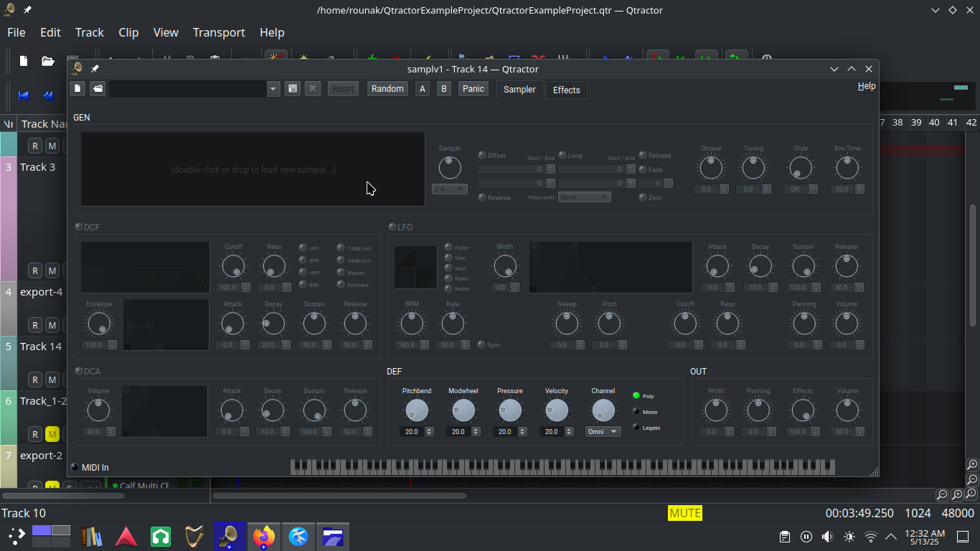This screenshot has height=551, width=980.
Task: Open a preset file in samplv1
Action: (x=98, y=88)
